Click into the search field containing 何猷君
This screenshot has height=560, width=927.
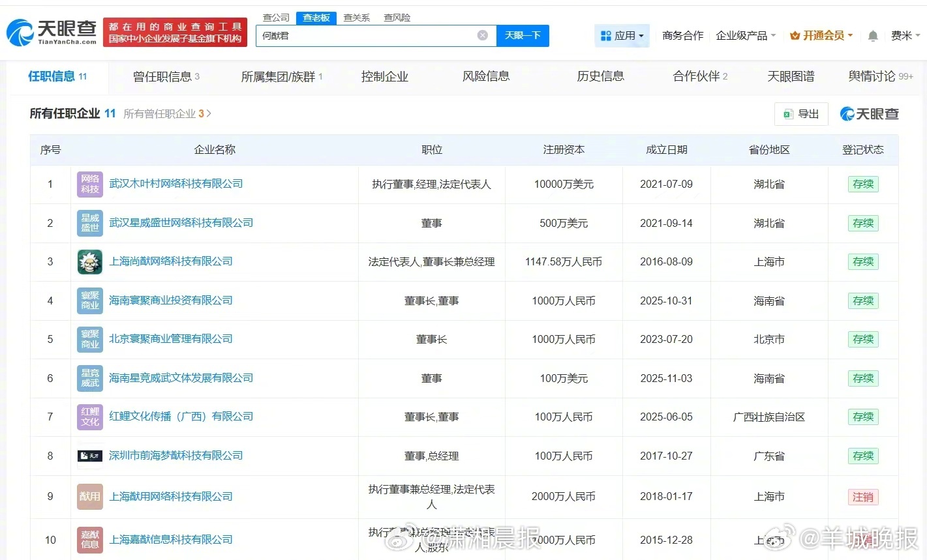coord(367,35)
